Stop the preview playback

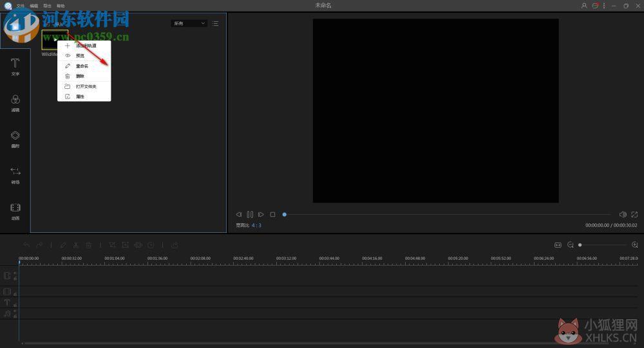click(x=272, y=214)
